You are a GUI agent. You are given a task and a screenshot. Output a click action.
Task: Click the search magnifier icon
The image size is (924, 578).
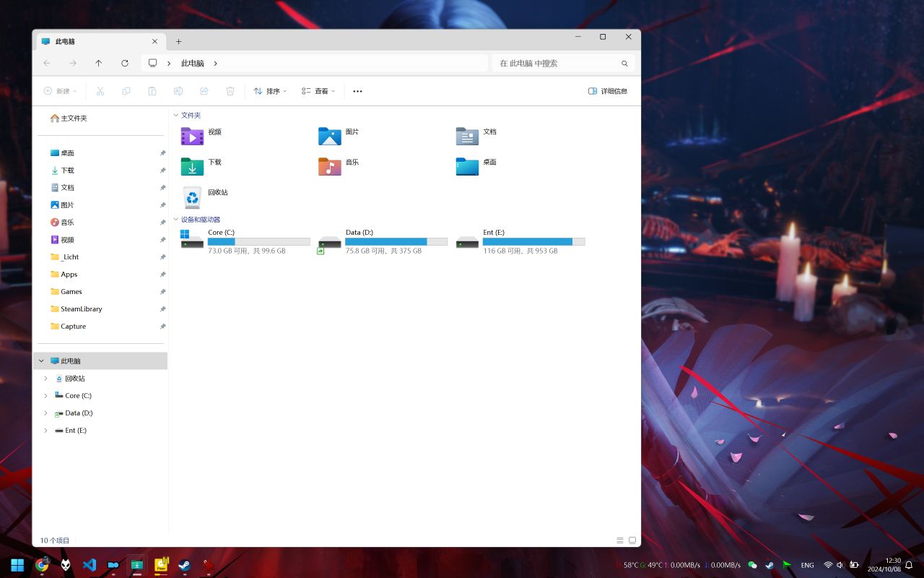(x=625, y=64)
